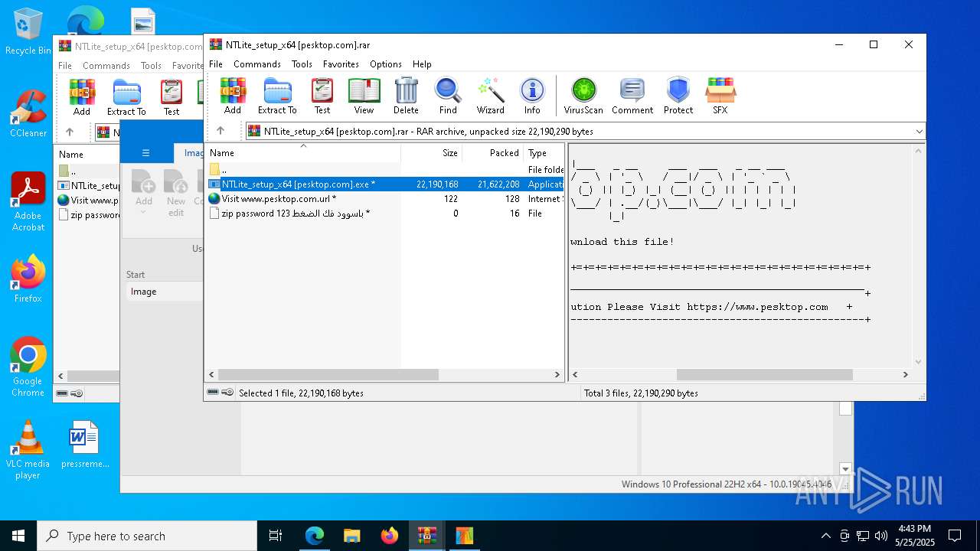
Task: Click the Image field in background window
Action: (x=165, y=292)
